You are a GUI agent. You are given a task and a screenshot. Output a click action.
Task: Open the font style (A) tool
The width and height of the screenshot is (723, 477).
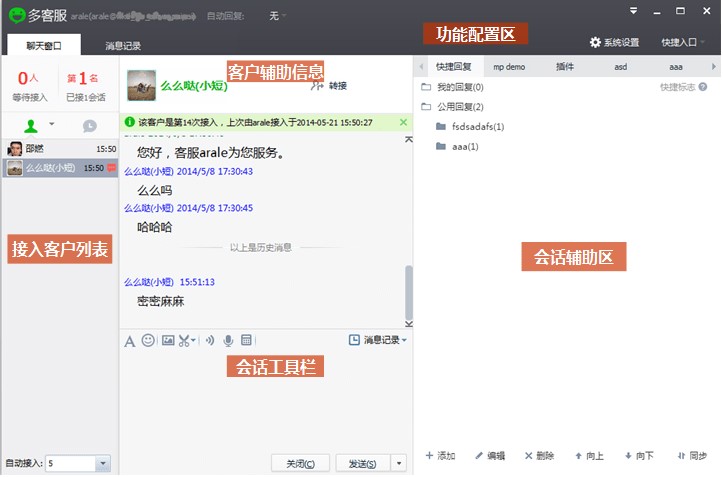(x=129, y=341)
